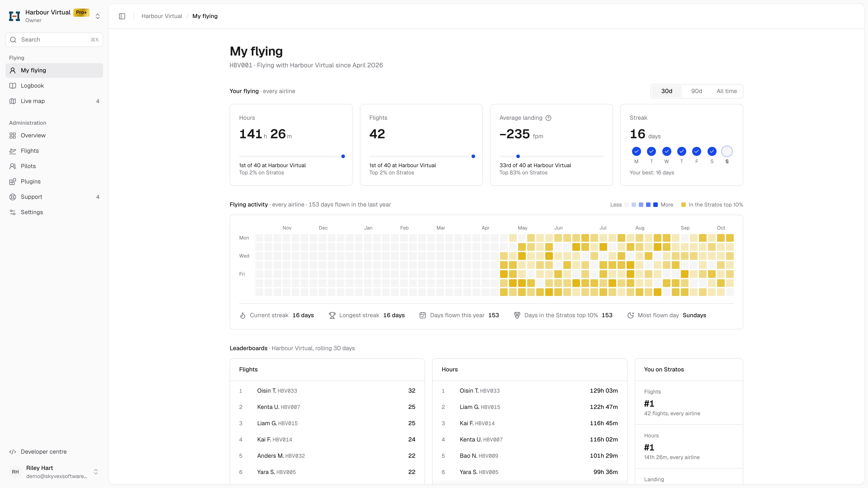Open the Developer centre code icon

(13, 452)
